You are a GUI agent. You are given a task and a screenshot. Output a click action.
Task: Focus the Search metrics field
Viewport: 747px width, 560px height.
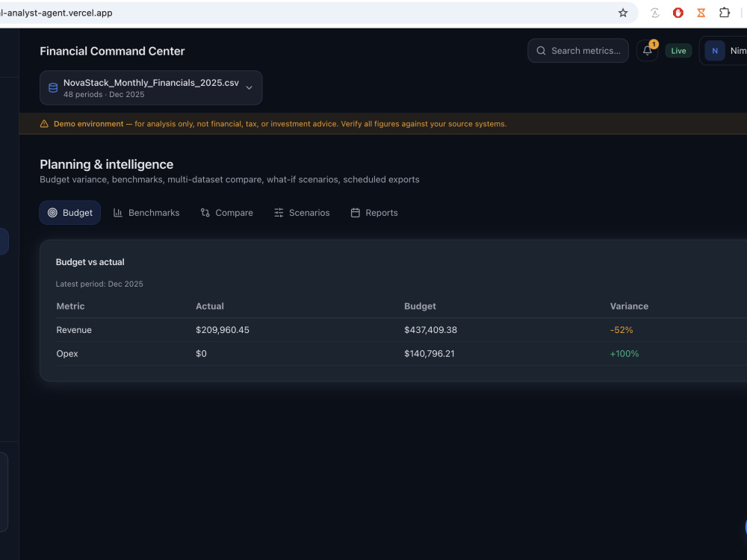[578, 51]
